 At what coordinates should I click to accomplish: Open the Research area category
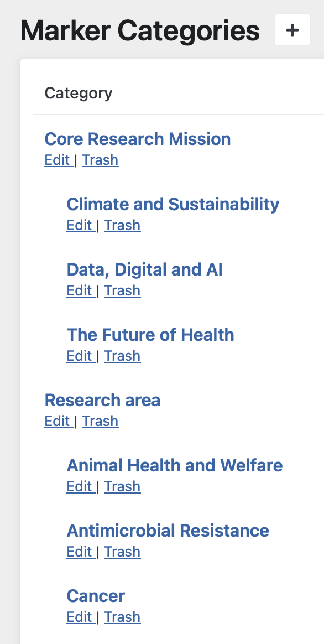(x=102, y=400)
